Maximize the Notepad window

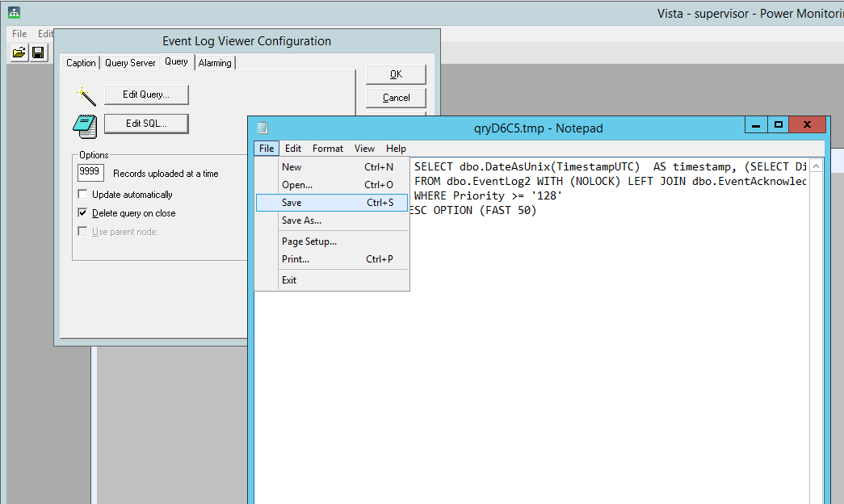pos(779,125)
